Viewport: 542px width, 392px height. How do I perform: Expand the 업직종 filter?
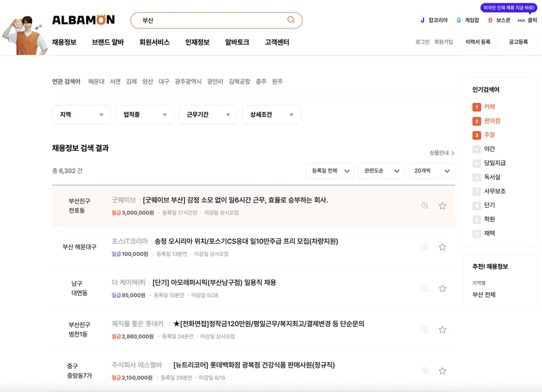pos(144,114)
